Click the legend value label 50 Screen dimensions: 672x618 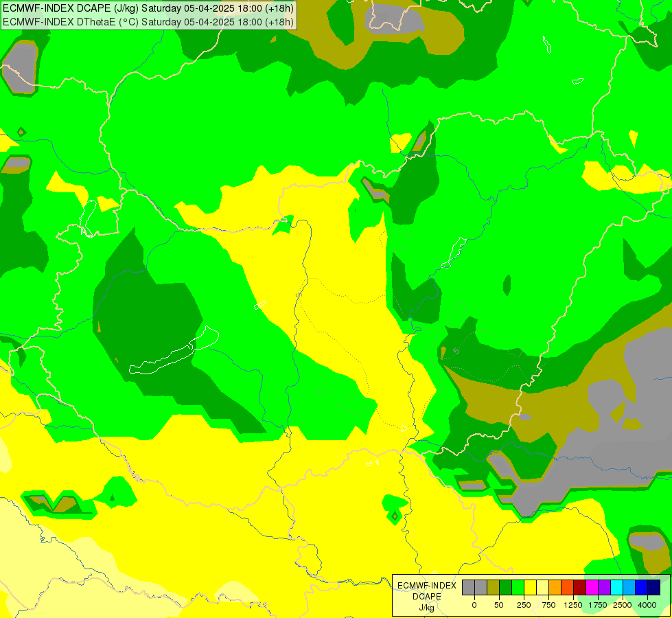499,605
